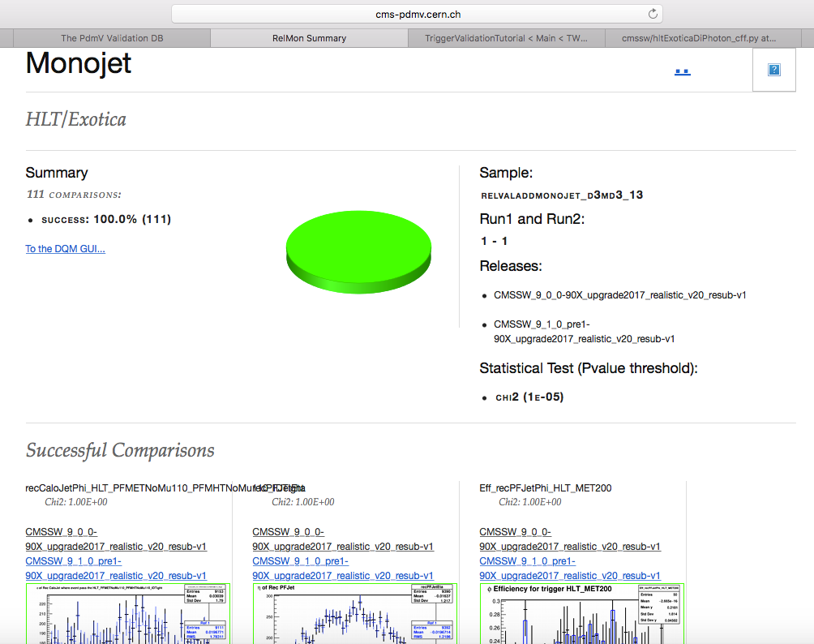This screenshot has width=814, height=644.
Task: Open the Rec CaloJet phi plot thumbnail
Action: click(128, 614)
